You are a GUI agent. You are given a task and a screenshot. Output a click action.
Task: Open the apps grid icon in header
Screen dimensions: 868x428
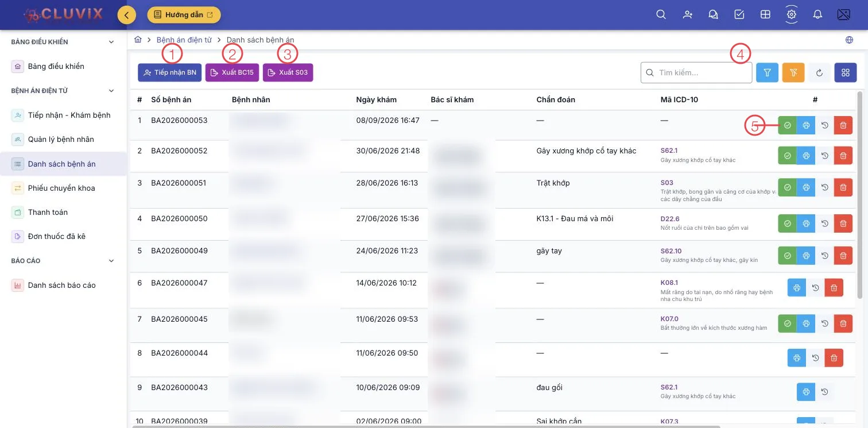(x=765, y=14)
